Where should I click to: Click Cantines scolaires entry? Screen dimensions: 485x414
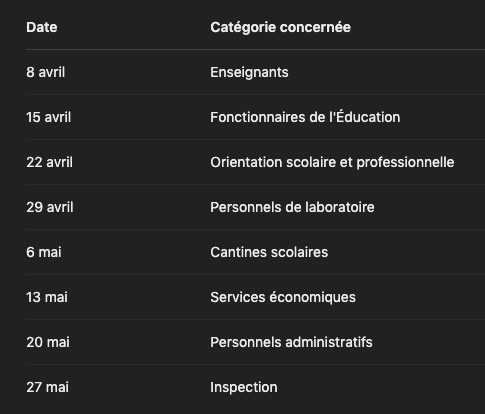coord(269,252)
